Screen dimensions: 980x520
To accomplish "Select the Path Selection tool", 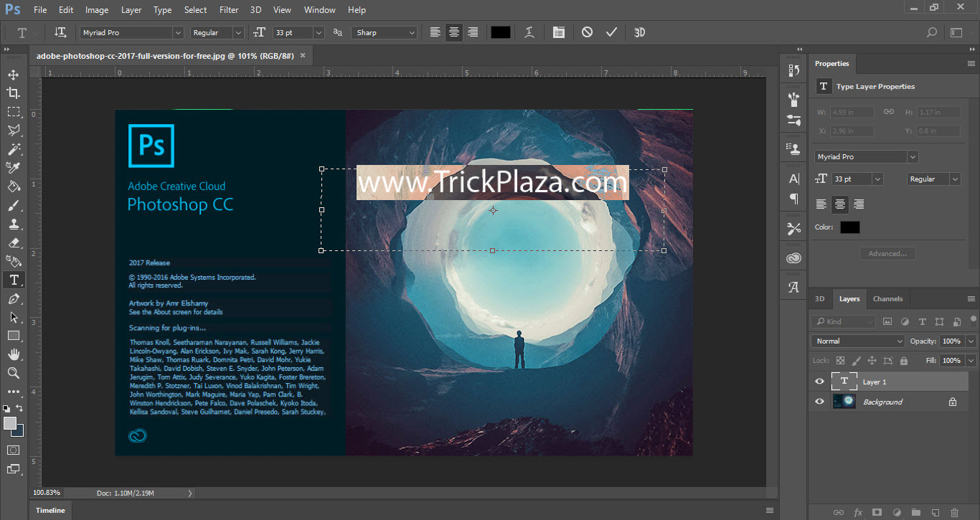I will pos(13,317).
